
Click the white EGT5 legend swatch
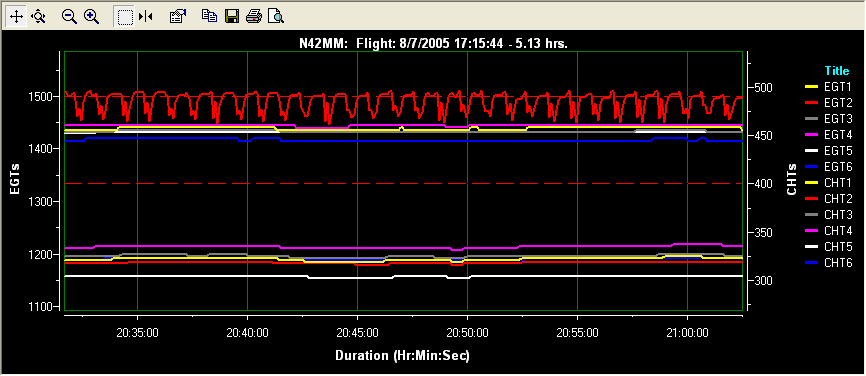click(811, 151)
